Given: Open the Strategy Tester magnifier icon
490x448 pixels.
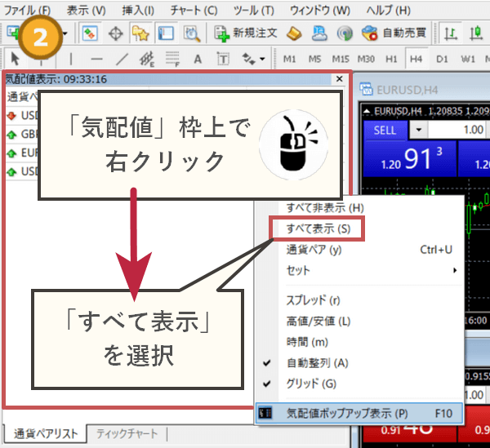Looking at the screenshot, I should pos(192,33).
